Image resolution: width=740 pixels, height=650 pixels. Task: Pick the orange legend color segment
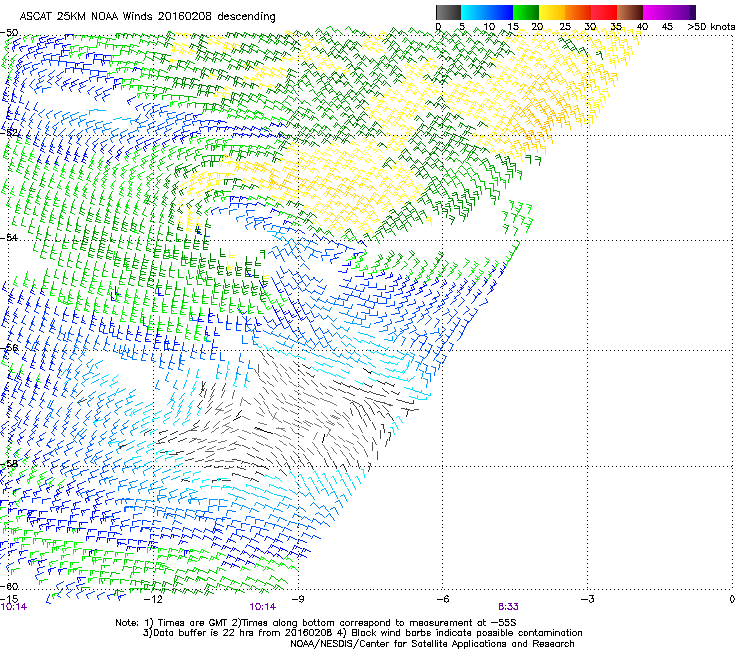(x=578, y=12)
